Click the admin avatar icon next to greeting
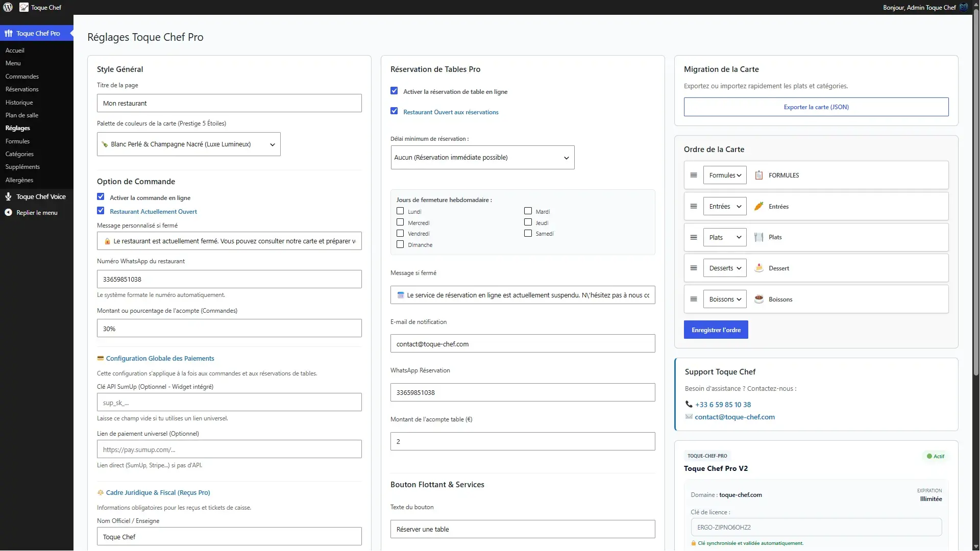 click(x=964, y=7)
